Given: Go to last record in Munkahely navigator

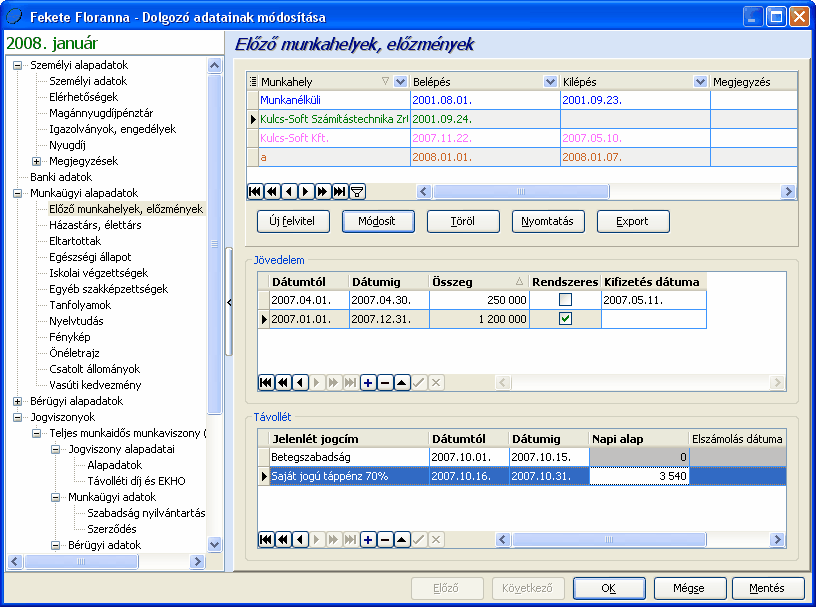Looking at the screenshot, I should [340, 192].
